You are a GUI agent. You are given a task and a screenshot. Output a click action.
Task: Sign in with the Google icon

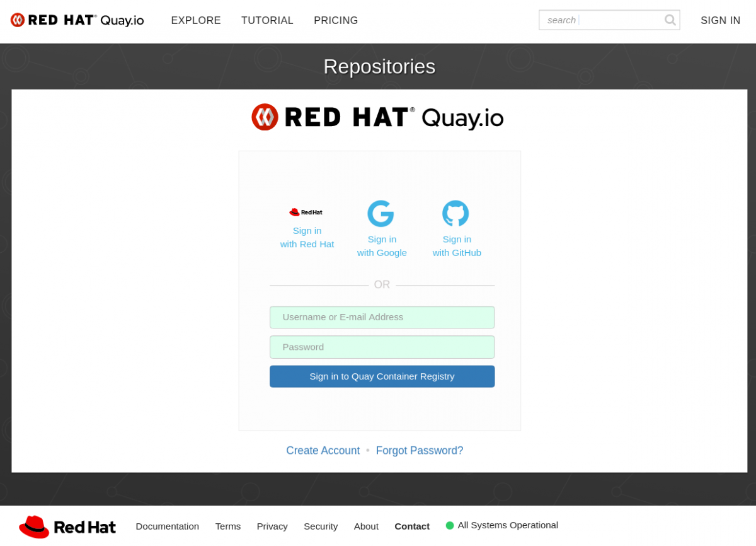tap(381, 213)
